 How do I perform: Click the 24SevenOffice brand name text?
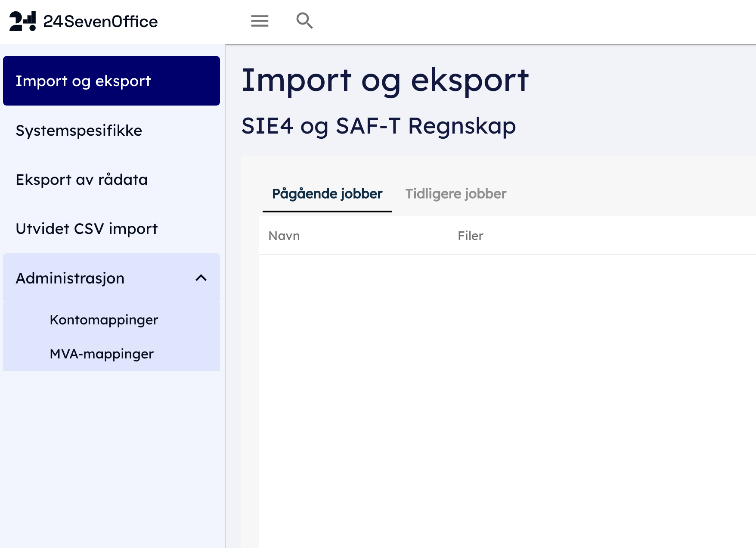coord(100,22)
